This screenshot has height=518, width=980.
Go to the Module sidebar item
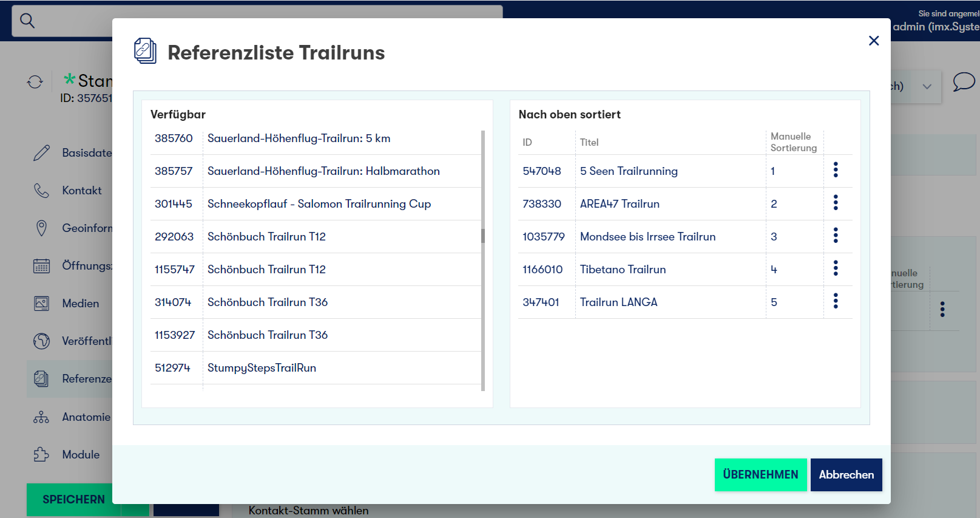pos(80,455)
